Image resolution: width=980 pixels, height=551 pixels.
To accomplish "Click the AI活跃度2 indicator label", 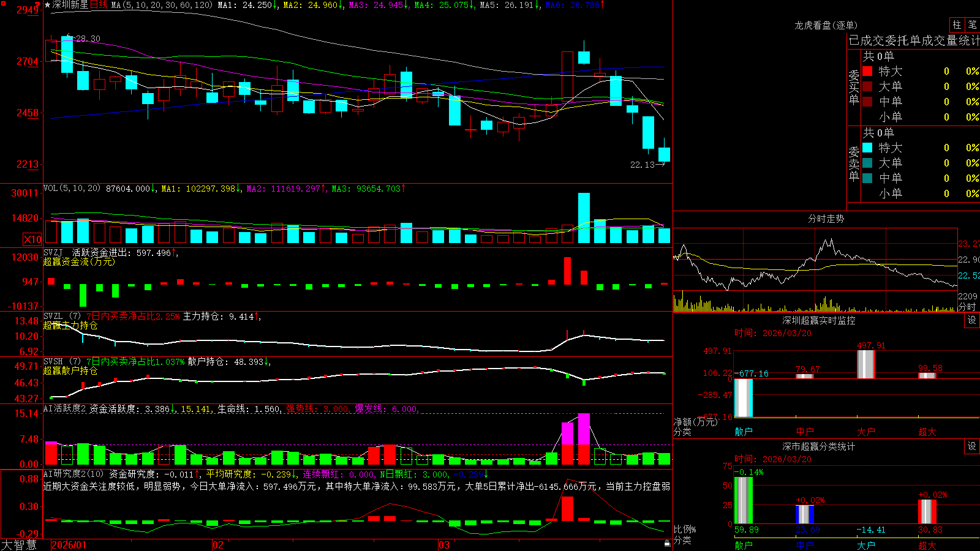I will coord(65,408).
